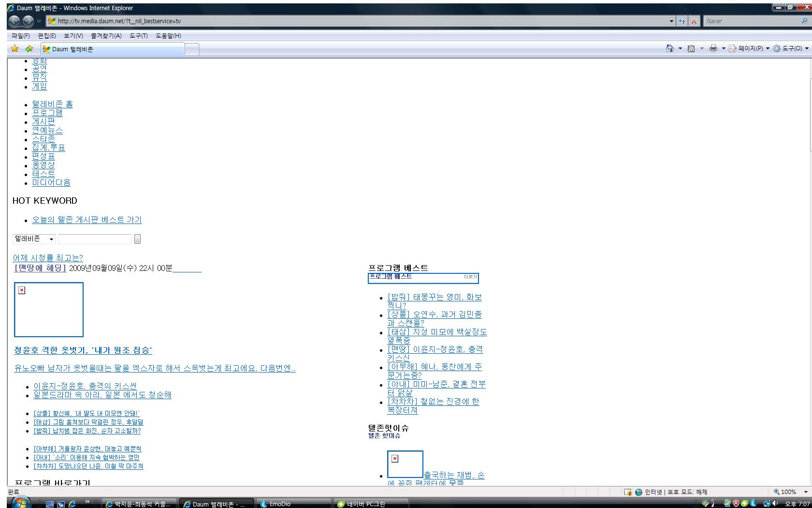Image resolution: width=812 pixels, height=508 pixels.
Task: Click the red Stop loading icon
Action: click(694, 21)
